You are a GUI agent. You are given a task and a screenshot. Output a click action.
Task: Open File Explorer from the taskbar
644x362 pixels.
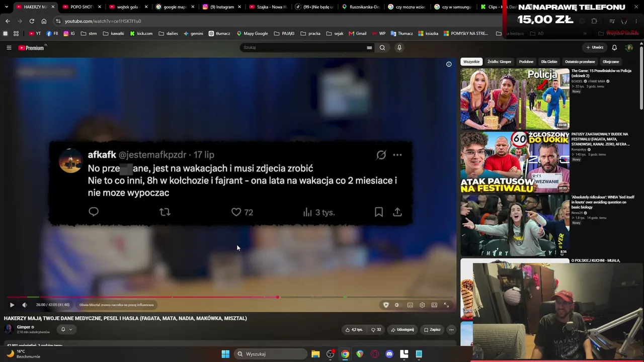pos(315,354)
